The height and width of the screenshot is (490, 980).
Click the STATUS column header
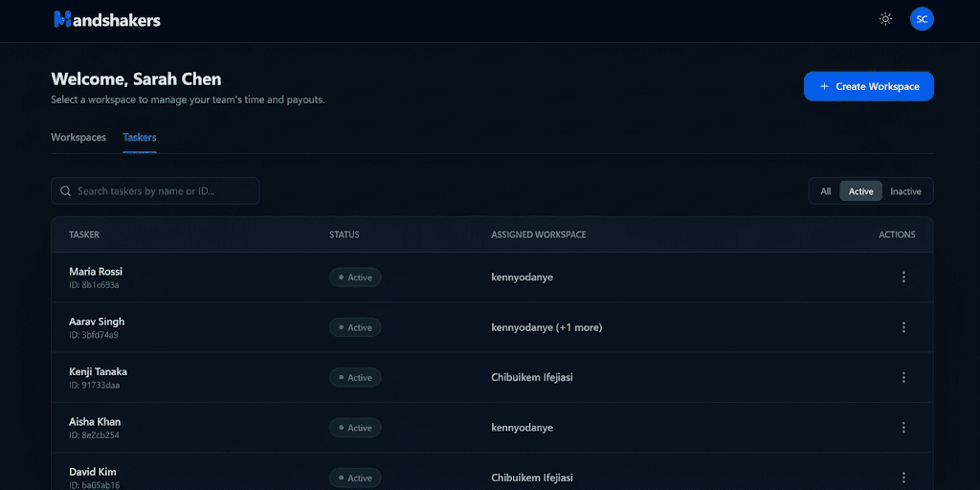click(345, 234)
